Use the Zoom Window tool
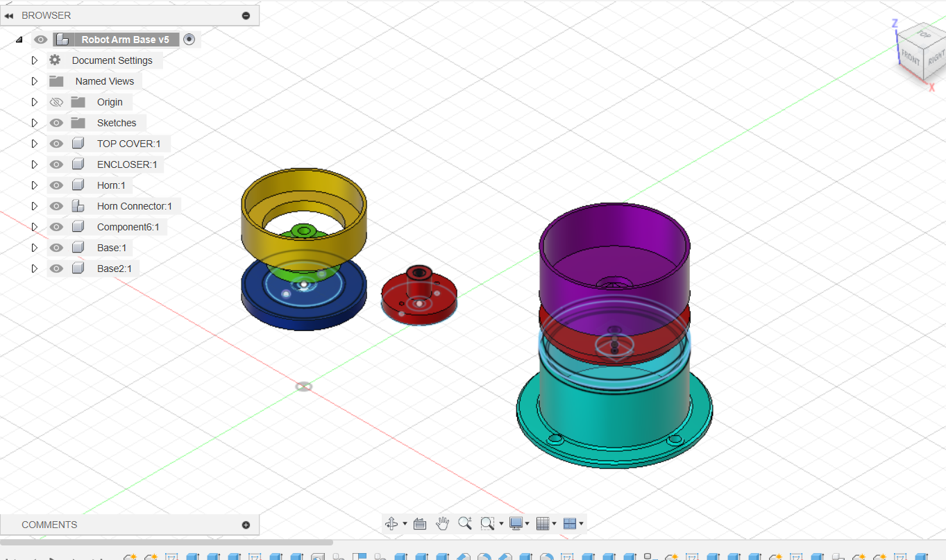 [487, 524]
